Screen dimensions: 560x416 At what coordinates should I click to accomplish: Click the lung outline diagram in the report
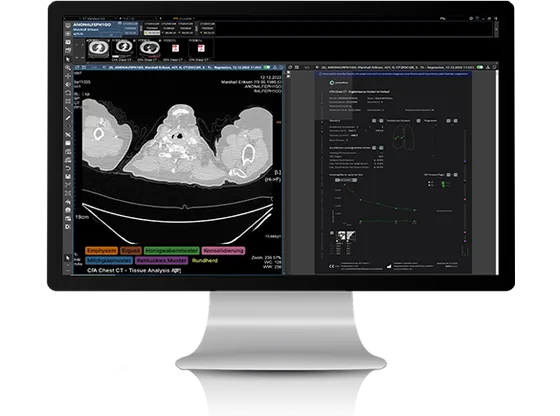[403, 138]
